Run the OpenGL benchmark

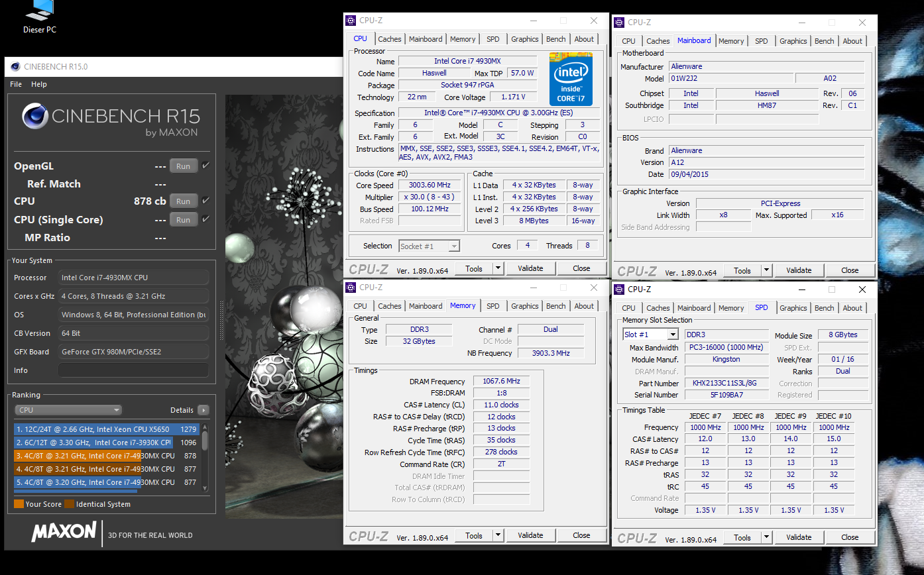tap(184, 166)
